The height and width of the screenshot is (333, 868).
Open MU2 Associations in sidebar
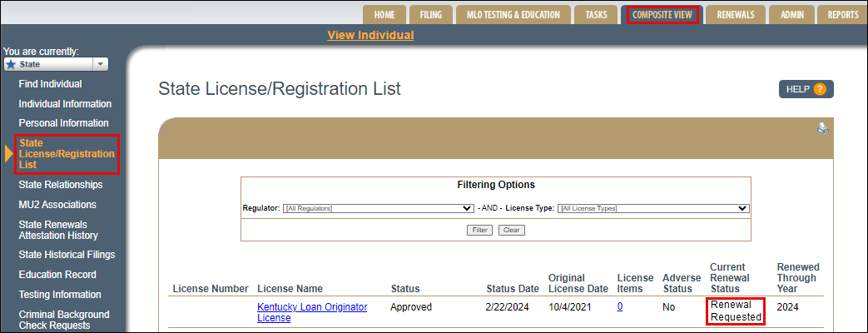57,205
